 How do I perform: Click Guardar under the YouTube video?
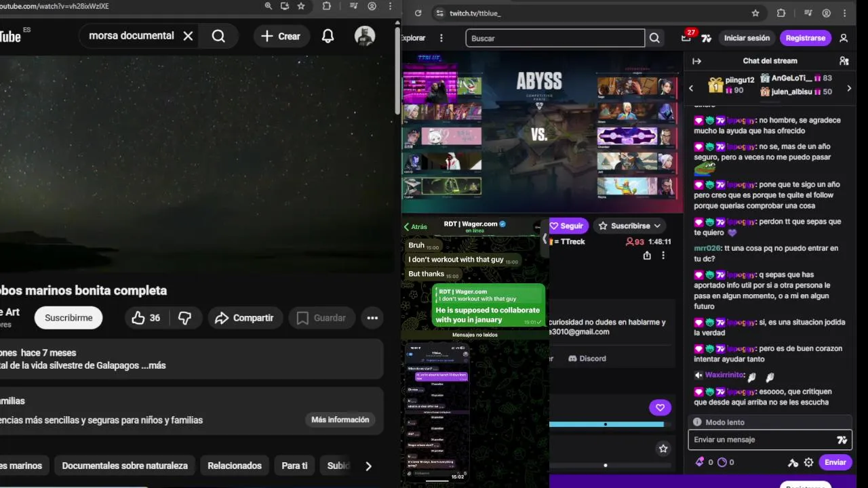pyautogui.click(x=321, y=318)
